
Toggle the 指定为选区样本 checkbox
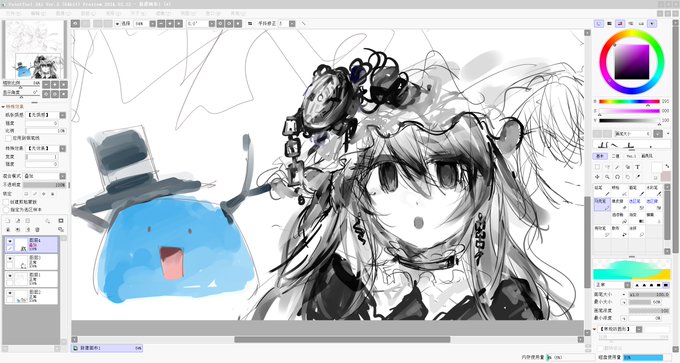click(6, 210)
